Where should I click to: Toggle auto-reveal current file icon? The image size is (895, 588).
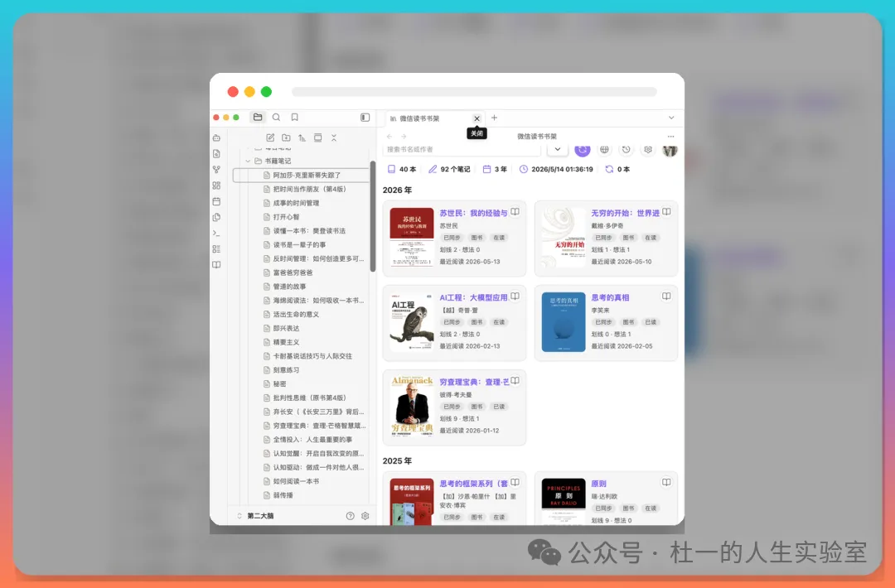coord(318,137)
